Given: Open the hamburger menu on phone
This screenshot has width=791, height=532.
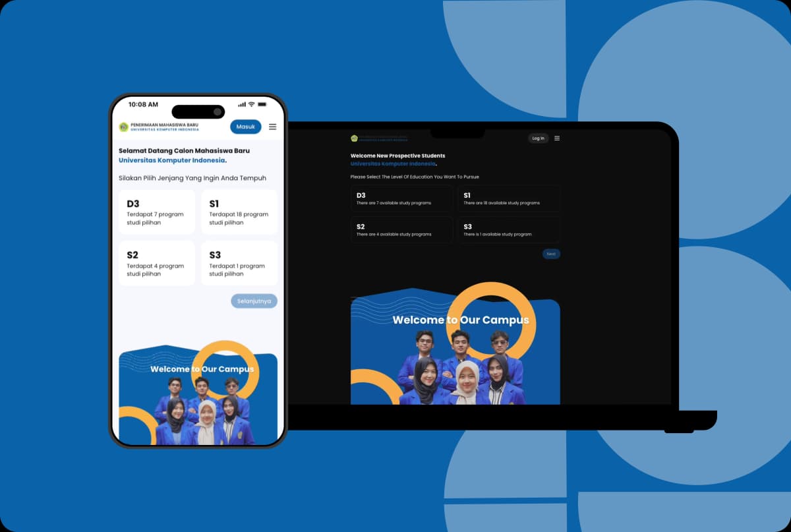Looking at the screenshot, I should (x=272, y=127).
